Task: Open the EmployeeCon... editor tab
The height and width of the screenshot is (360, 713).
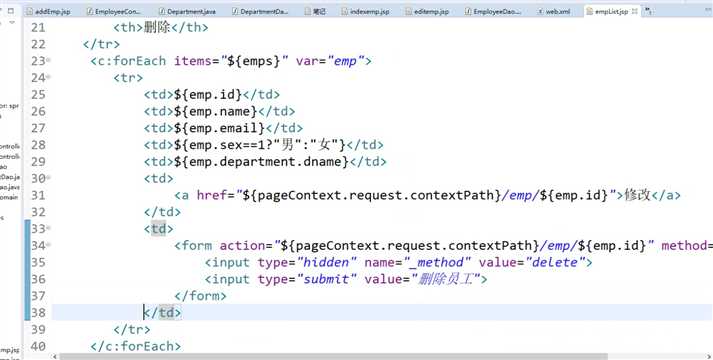Action: tap(114, 11)
